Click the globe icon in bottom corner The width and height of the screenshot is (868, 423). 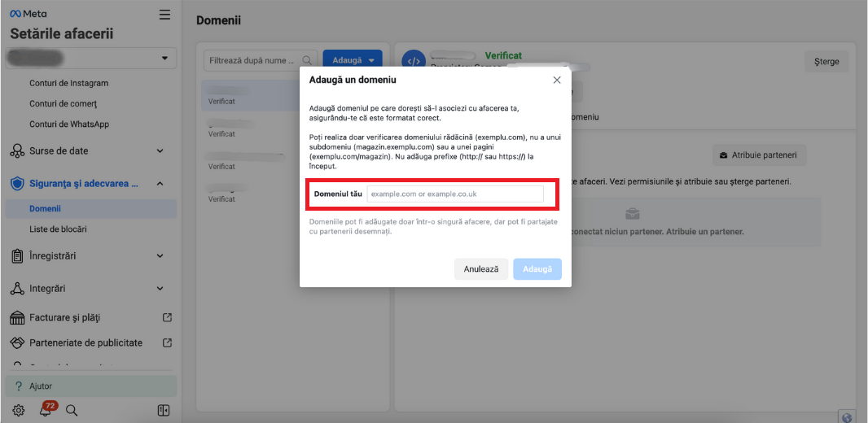[847, 417]
